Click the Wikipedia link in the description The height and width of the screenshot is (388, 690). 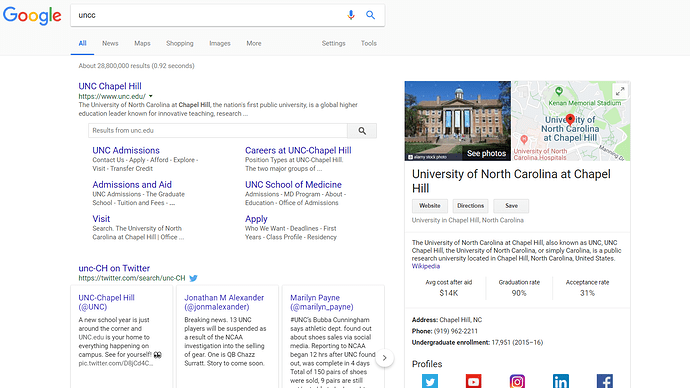click(426, 266)
